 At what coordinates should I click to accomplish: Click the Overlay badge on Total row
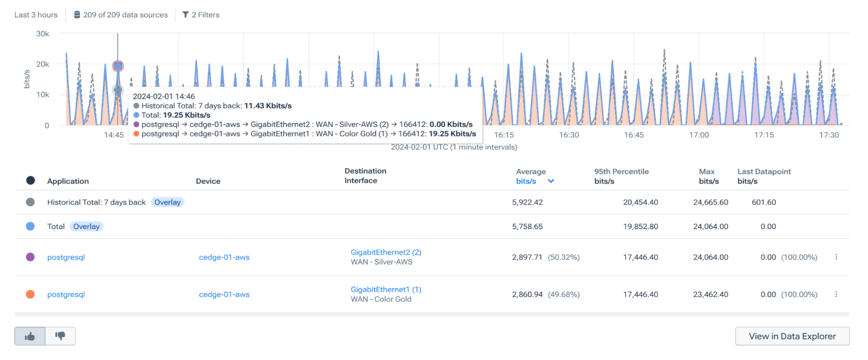86,227
